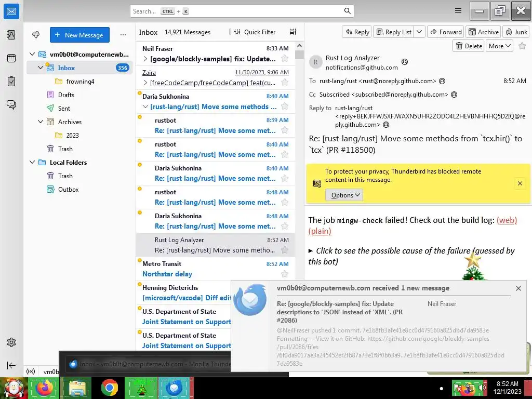
Task: Toggle star on Rust Log Analyzer message
Action: [x=285, y=250]
